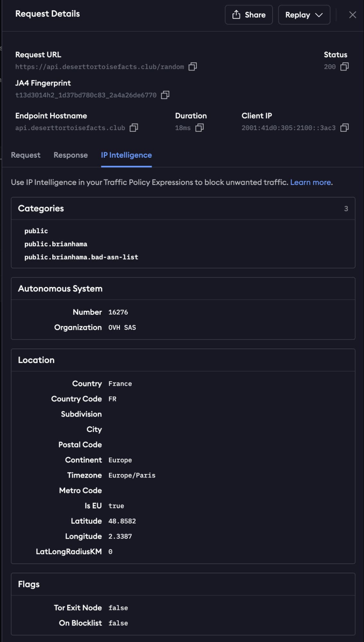Copy the Client IP address
Viewport: 364px width, 642px height.
pyautogui.click(x=344, y=128)
